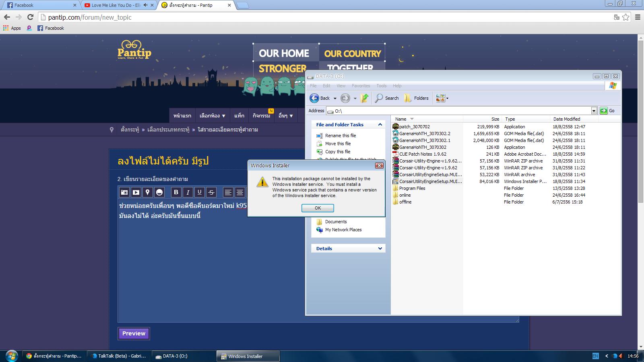
Task: Open the อื่นๆ dropdown menu
Action: (286, 116)
